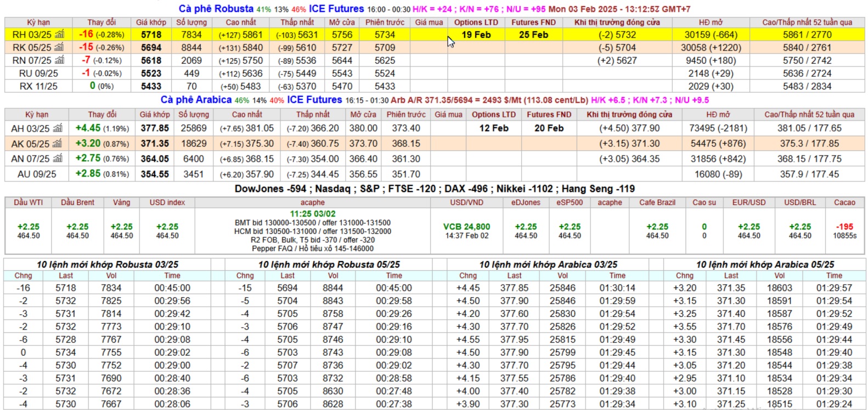Click the '12 Feb' Options LTD cell

[494, 128]
